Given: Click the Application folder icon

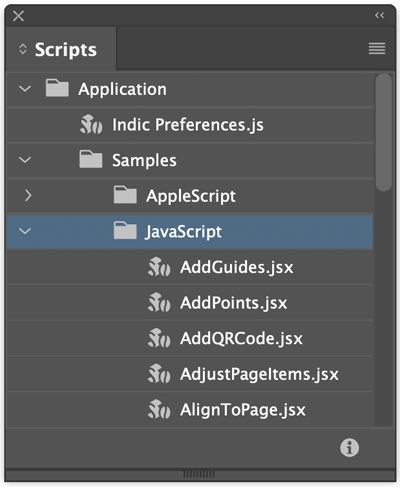Looking at the screenshot, I should coord(57,88).
